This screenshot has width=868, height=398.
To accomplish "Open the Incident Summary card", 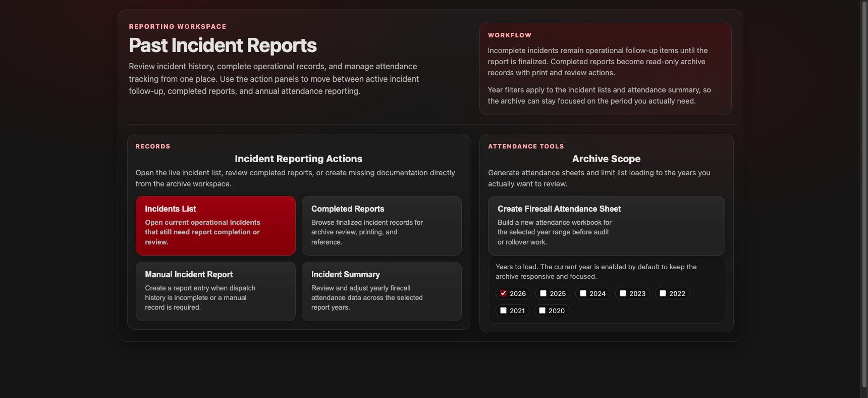I will click(382, 291).
